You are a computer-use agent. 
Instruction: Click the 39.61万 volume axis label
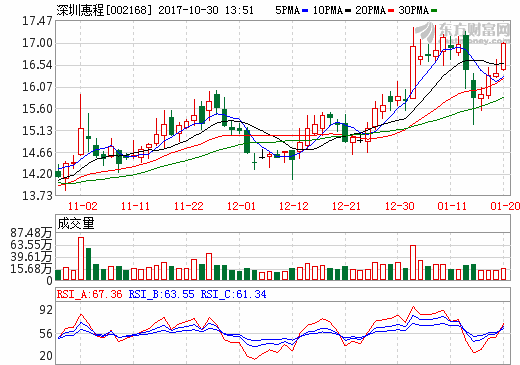click(31, 257)
